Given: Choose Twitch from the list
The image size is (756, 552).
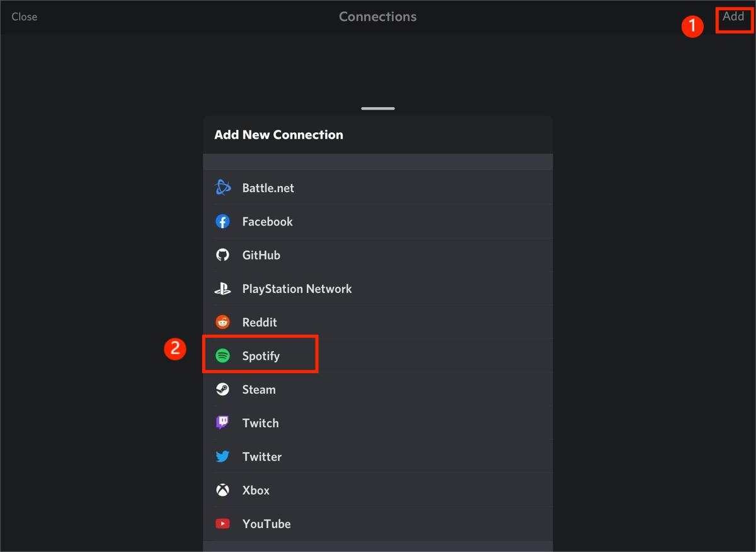Looking at the screenshot, I should [x=377, y=423].
